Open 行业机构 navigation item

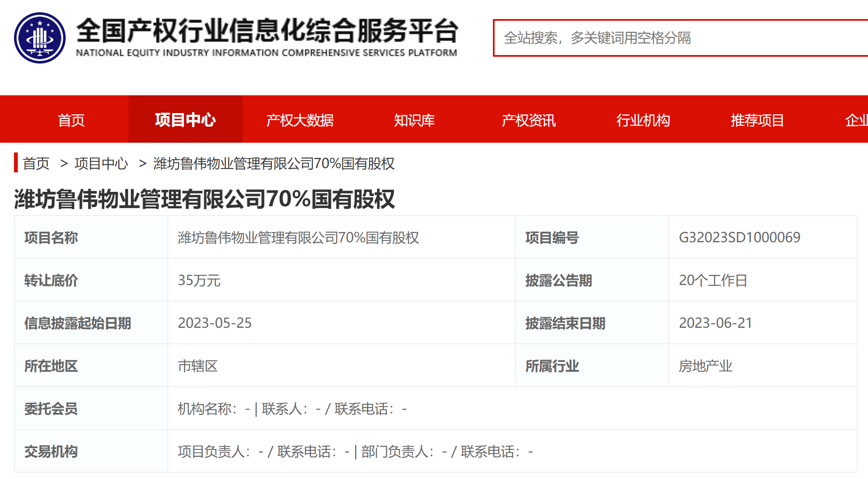[643, 120]
